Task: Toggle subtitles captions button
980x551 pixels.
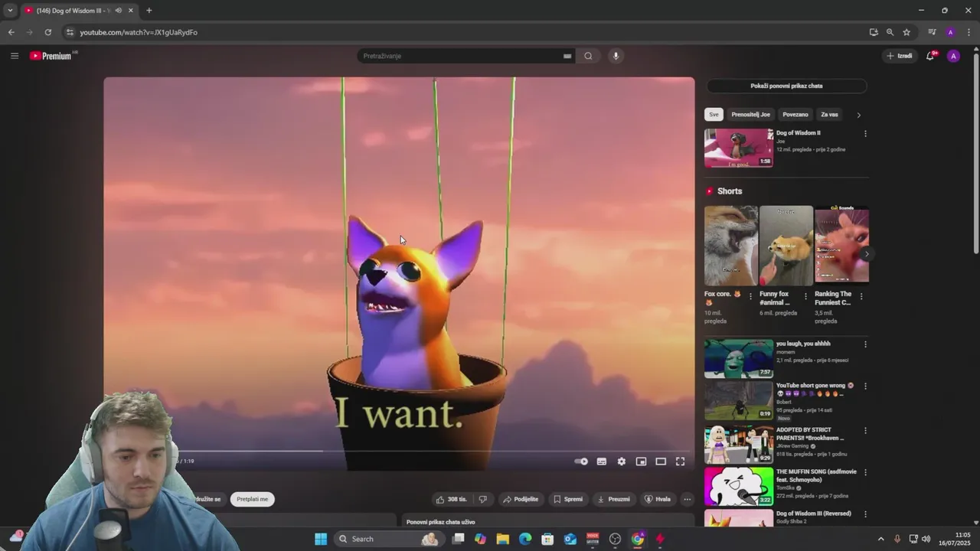Action: (x=602, y=461)
